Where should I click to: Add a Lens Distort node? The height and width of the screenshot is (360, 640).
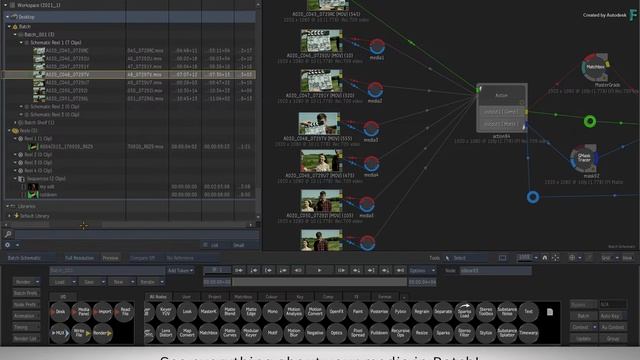(x=166, y=333)
